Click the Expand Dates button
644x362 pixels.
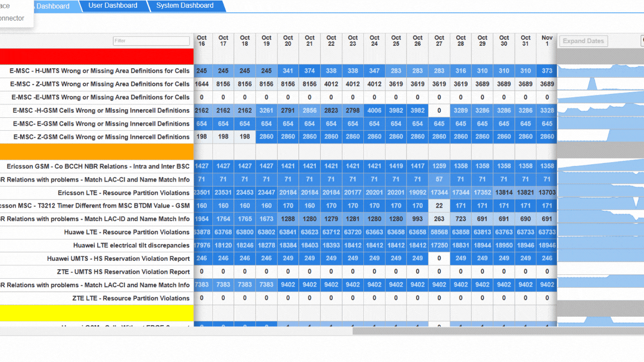[x=583, y=41]
